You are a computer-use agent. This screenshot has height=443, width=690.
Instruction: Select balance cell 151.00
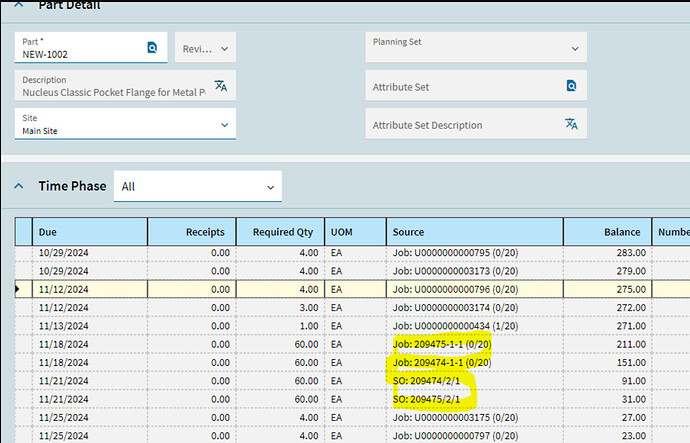point(607,362)
